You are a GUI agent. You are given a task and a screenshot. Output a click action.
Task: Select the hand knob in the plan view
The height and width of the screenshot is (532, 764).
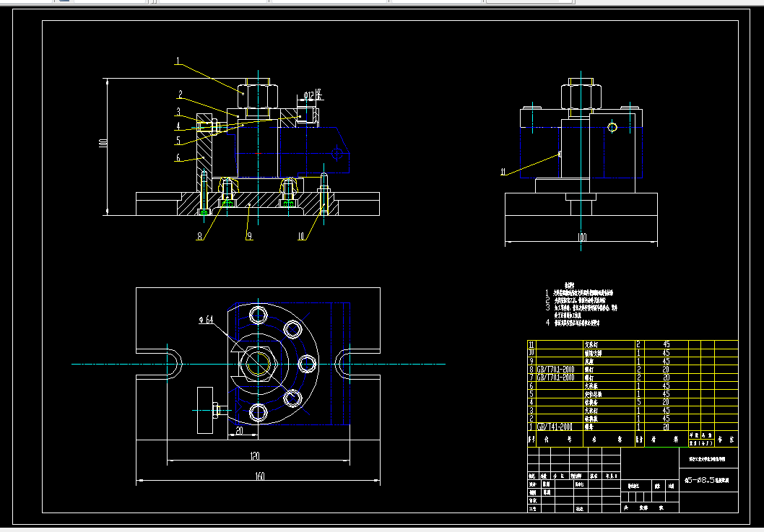point(205,410)
